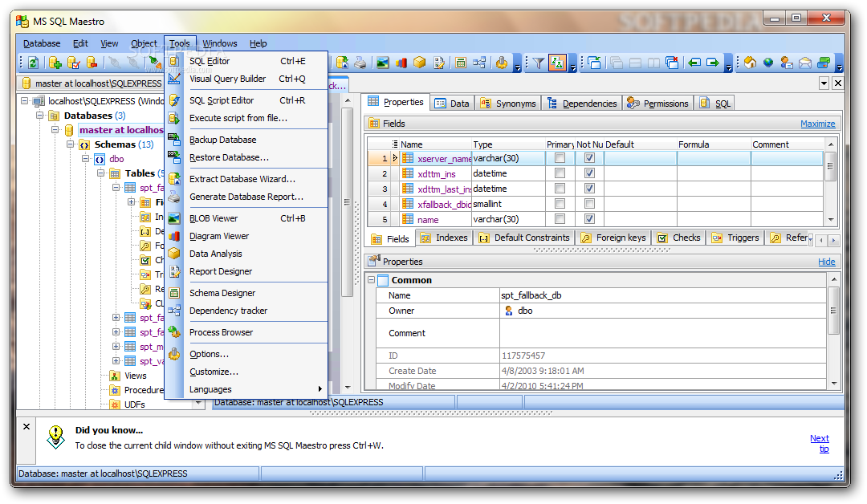Image resolution: width=867 pixels, height=504 pixels.
Task: Close the Did you know tip panel
Action: [x=26, y=427]
